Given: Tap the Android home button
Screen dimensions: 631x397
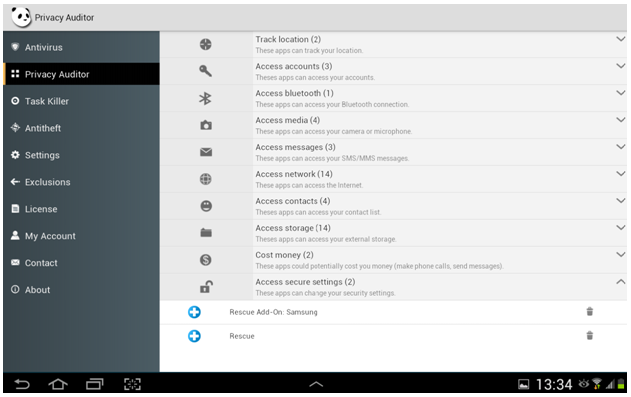Looking at the screenshot, I should click(x=58, y=384).
